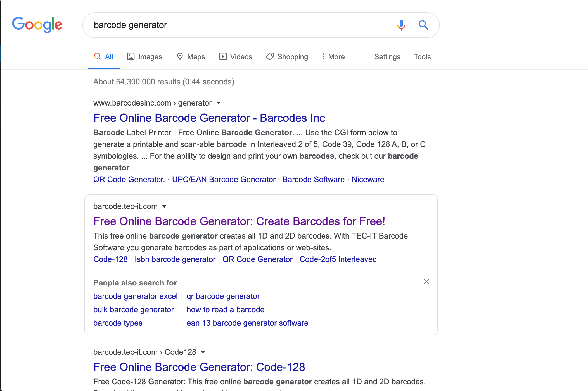Search for qr barcode generator
This screenshot has height=391, width=588.
point(223,296)
